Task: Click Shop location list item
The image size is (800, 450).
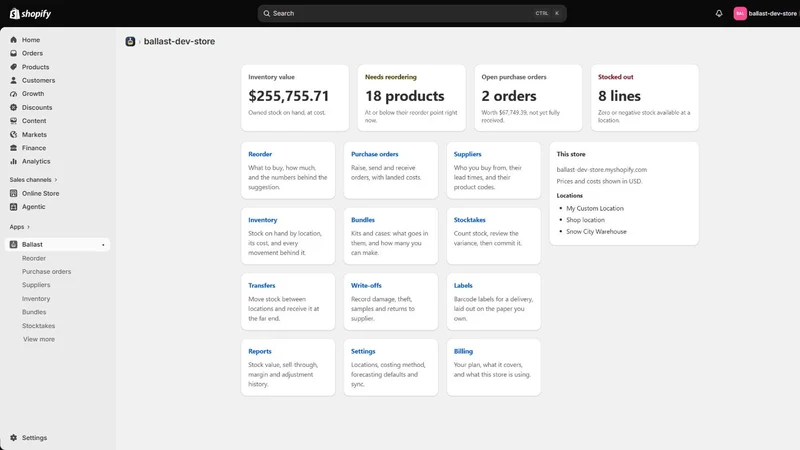Action: click(585, 220)
